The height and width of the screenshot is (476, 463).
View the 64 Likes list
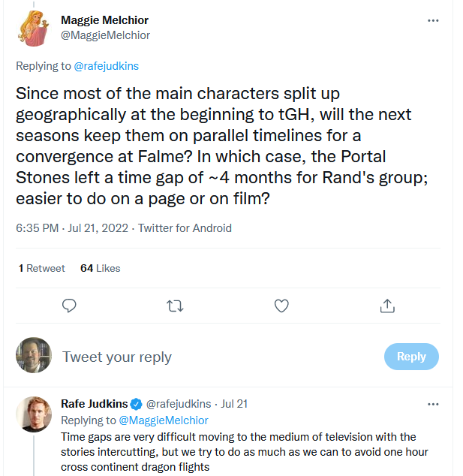(100, 268)
